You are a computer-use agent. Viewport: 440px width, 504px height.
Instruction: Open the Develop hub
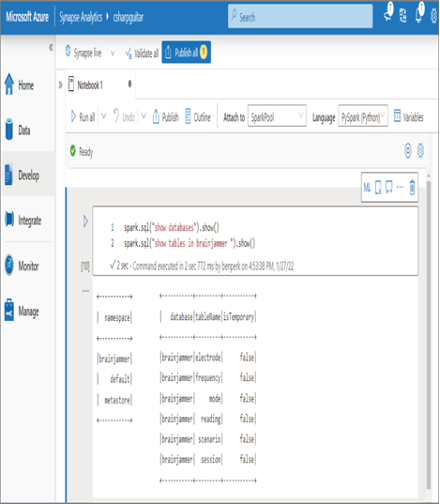23,176
